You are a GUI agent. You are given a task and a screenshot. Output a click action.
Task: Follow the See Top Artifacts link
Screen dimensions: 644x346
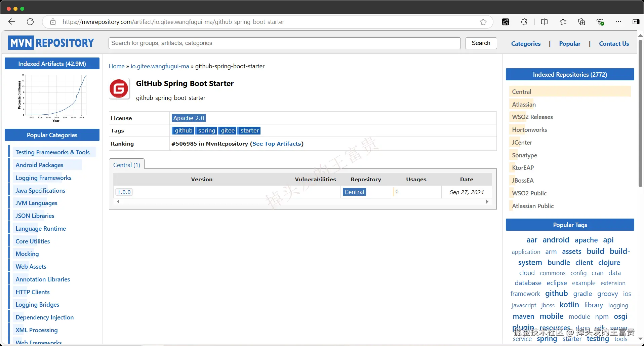[x=277, y=144]
